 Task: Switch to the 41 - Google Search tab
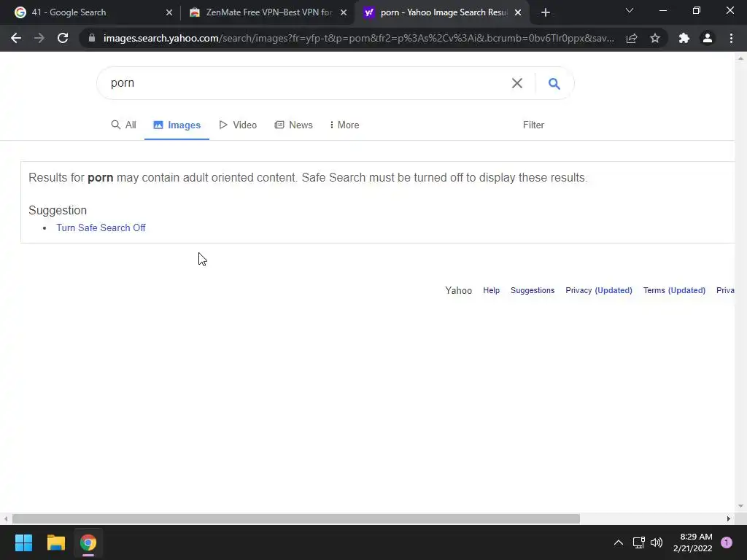coord(90,12)
